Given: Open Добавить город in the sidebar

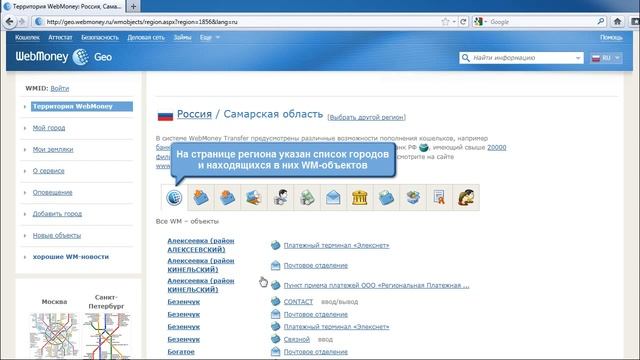Looking at the screenshot, I should pos(57,213).
